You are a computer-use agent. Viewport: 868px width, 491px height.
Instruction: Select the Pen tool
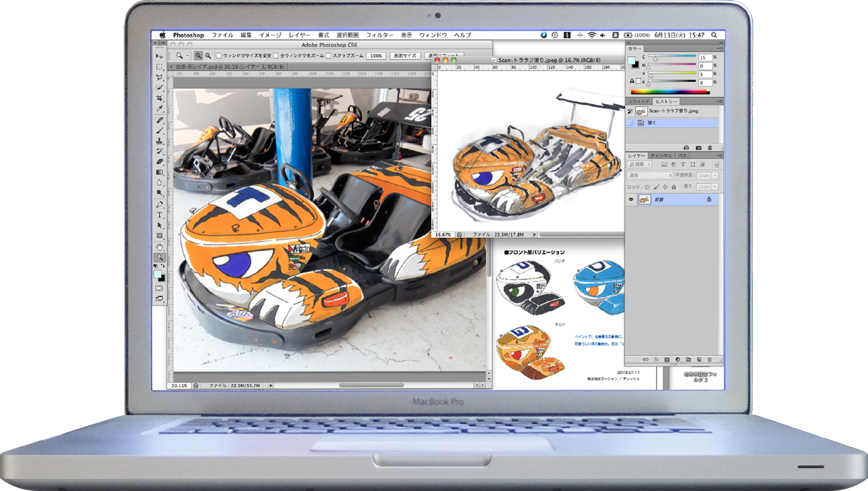(159, 204)
